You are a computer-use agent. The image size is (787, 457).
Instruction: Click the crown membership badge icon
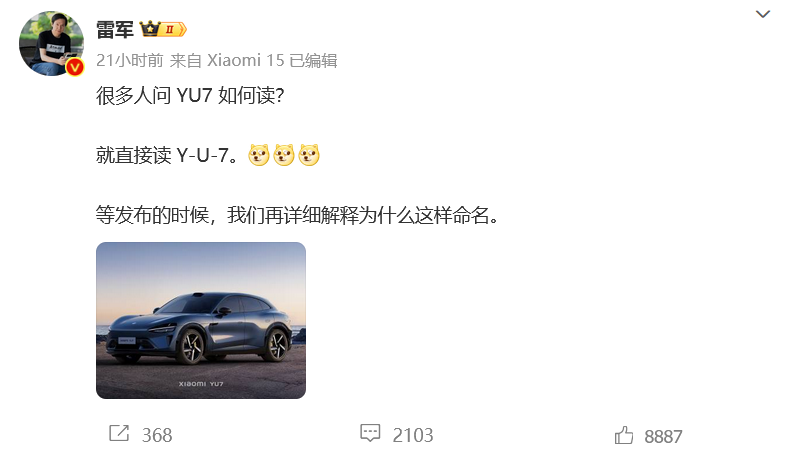[x=150, y=29]
